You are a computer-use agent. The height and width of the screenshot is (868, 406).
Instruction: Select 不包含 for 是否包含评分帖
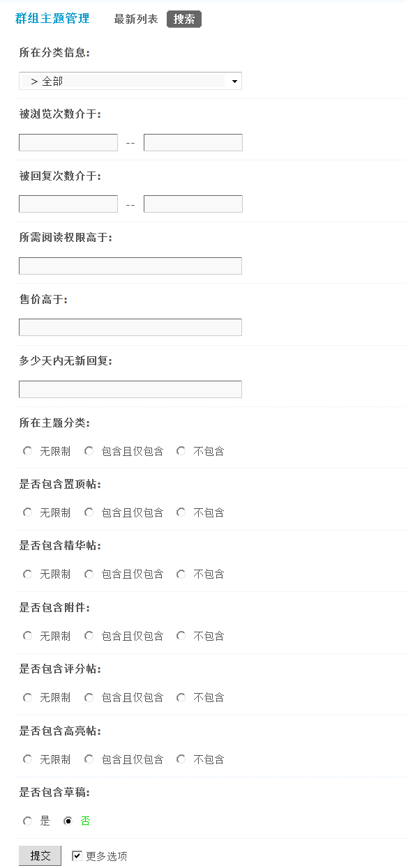coord(181,697)
